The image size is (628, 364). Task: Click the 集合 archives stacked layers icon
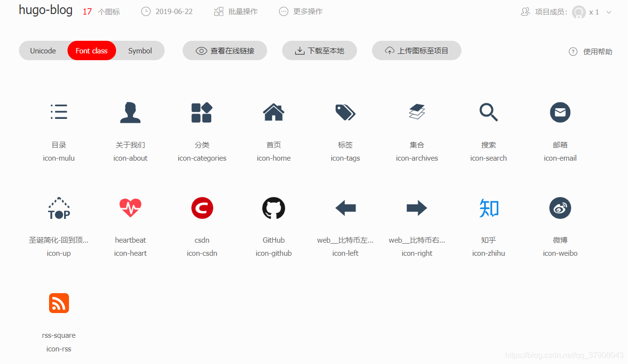coord(417,112)
